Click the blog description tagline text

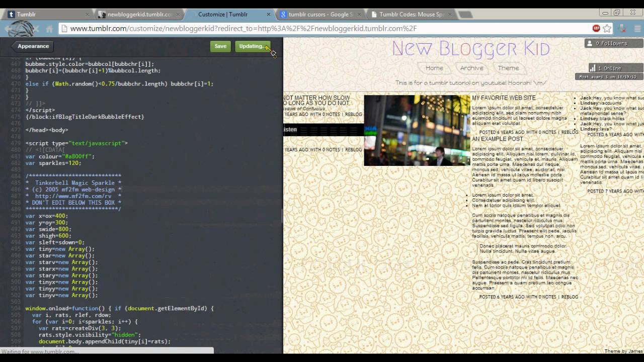(x=470, y=83)
